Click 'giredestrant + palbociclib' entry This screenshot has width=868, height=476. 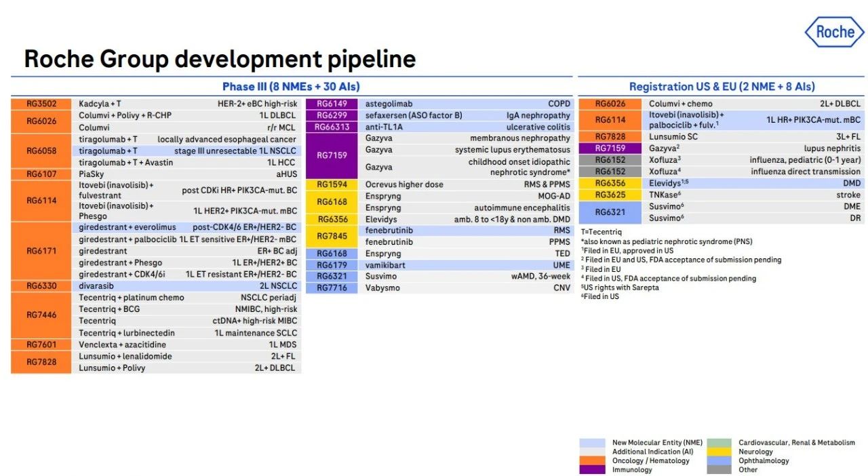point(127,239)
